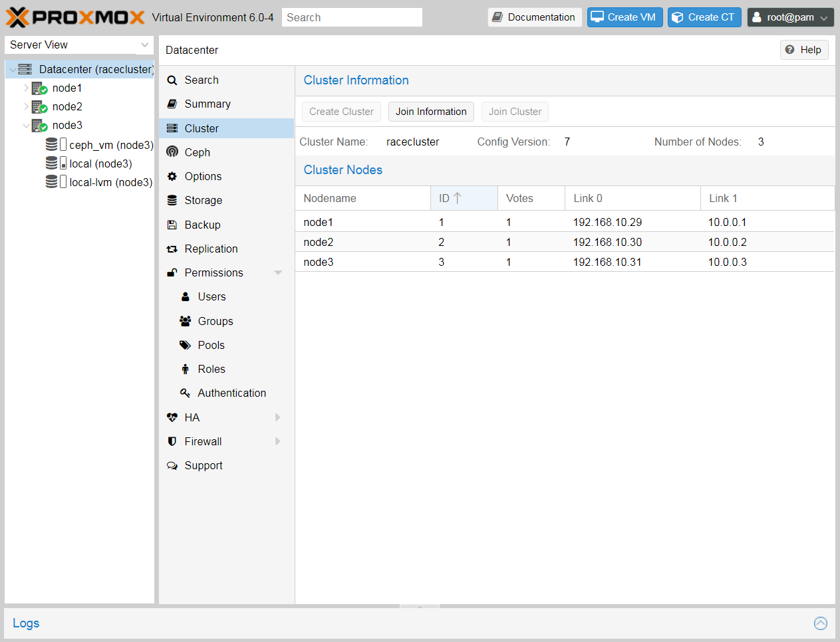This screenshot has width=840, height=642.
Task: Click the unlock icon next to Permissions
Action: click(172, 272)
